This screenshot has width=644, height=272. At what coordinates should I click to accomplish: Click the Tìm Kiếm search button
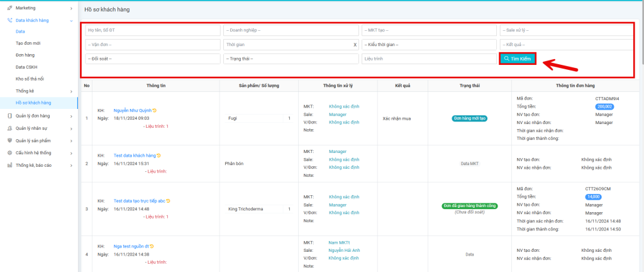point(517,59)
